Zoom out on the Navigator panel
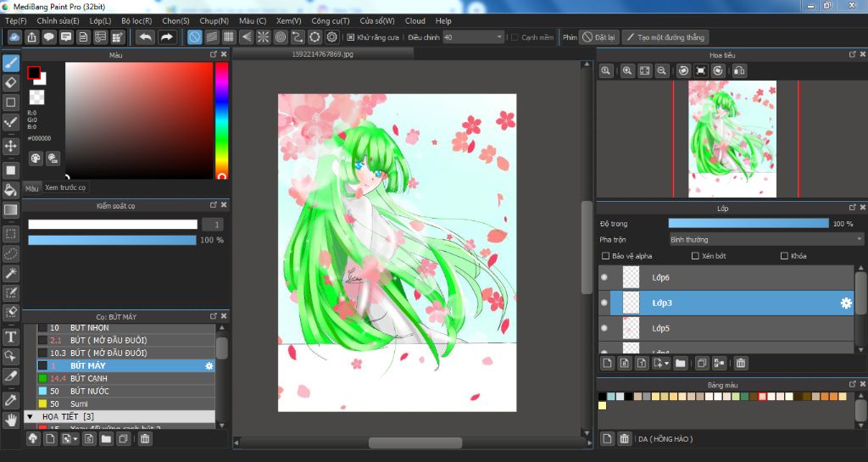Image resolution: width=868 pixels, height=462 pixels. [x=661, y=71]
